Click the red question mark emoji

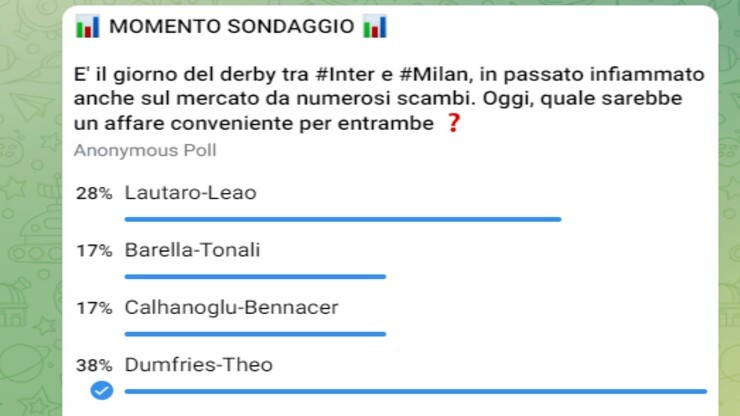452,125
